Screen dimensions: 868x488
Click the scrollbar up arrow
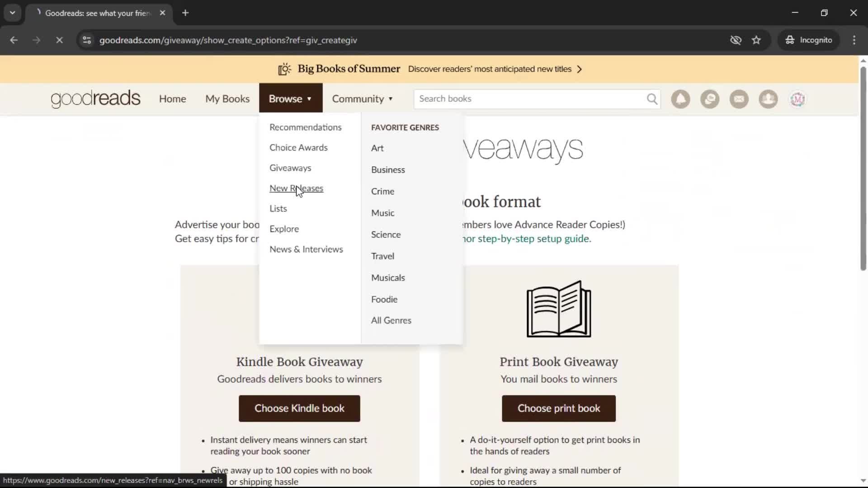863,61
